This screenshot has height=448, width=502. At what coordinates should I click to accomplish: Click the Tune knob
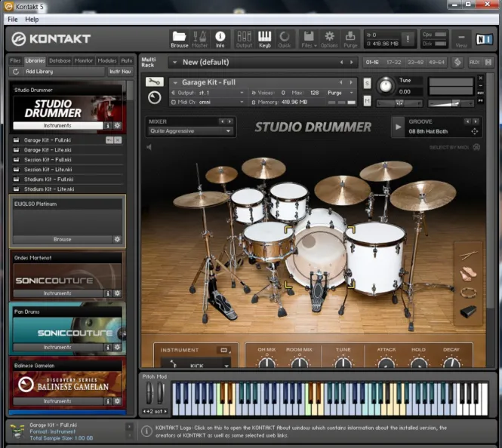click(386, 86)
